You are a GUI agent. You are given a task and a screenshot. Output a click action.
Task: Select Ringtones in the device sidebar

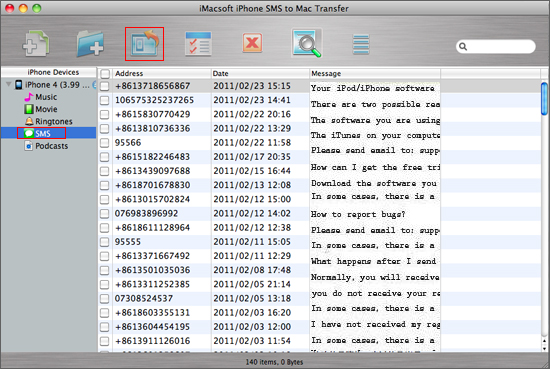click(x=49, y=121)
